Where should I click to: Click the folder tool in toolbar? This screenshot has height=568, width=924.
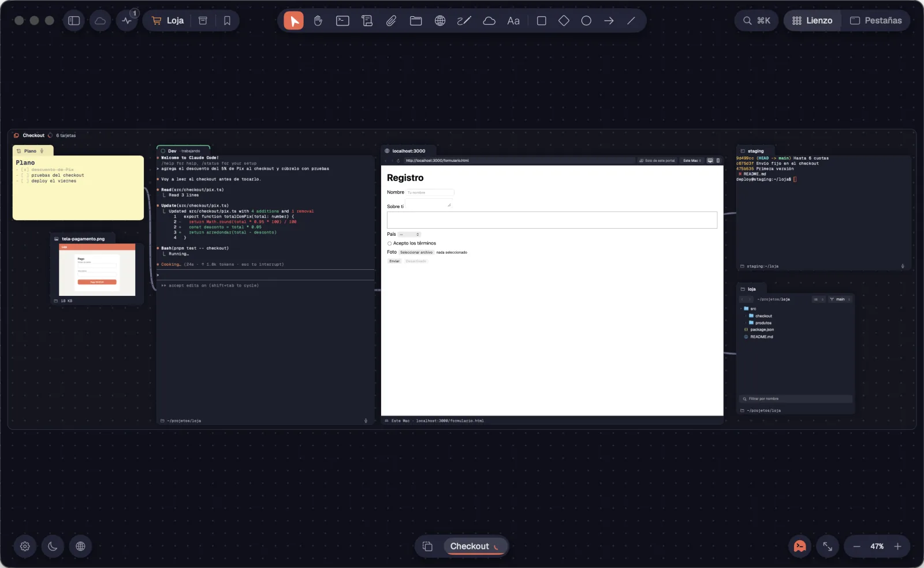point(416,21)
